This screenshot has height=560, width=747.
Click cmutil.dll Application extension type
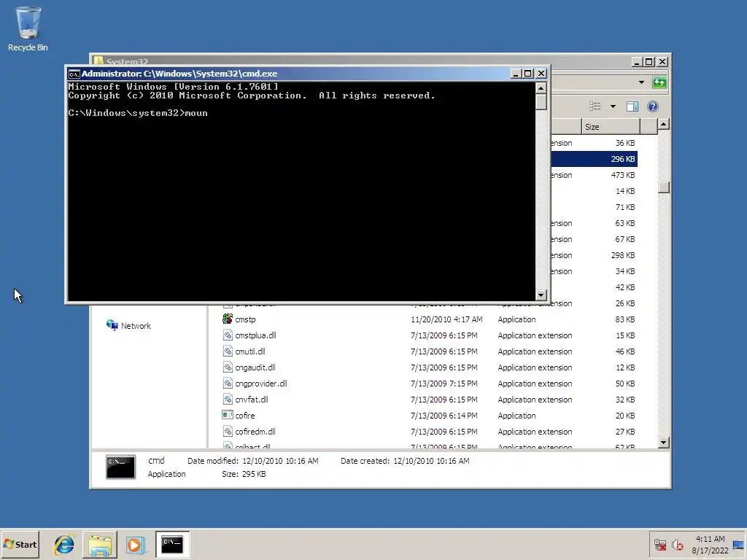click(535, 351)
